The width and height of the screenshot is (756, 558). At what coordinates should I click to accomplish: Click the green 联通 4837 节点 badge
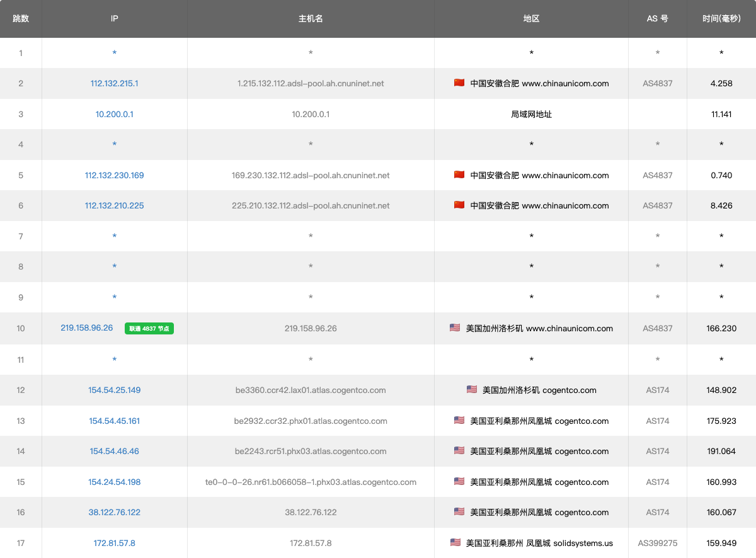tap(149, 329)
